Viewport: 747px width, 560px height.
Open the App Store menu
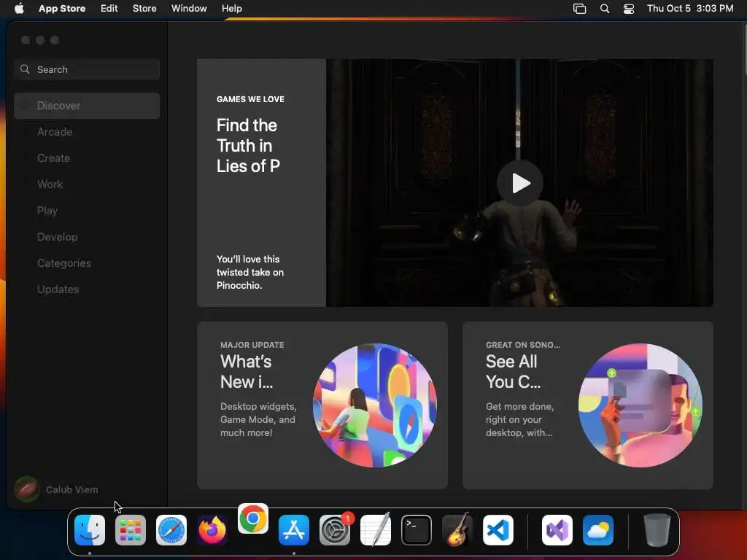62,9
